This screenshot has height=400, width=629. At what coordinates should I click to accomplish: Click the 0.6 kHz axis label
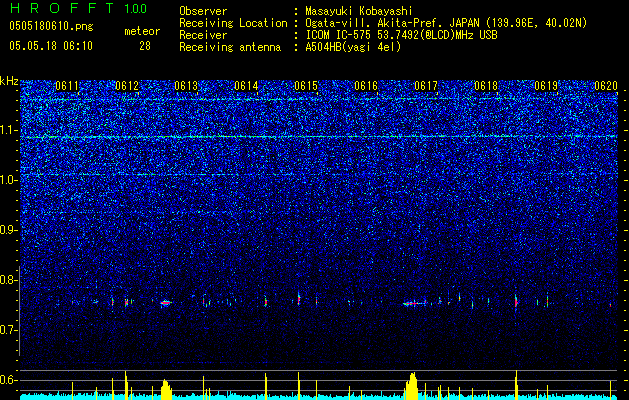[x=9, y=380]
